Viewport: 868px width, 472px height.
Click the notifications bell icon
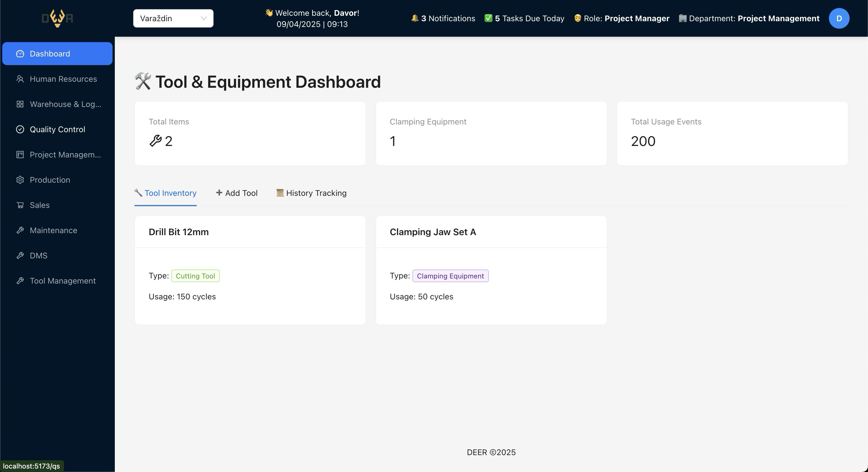tap(415, 18)
